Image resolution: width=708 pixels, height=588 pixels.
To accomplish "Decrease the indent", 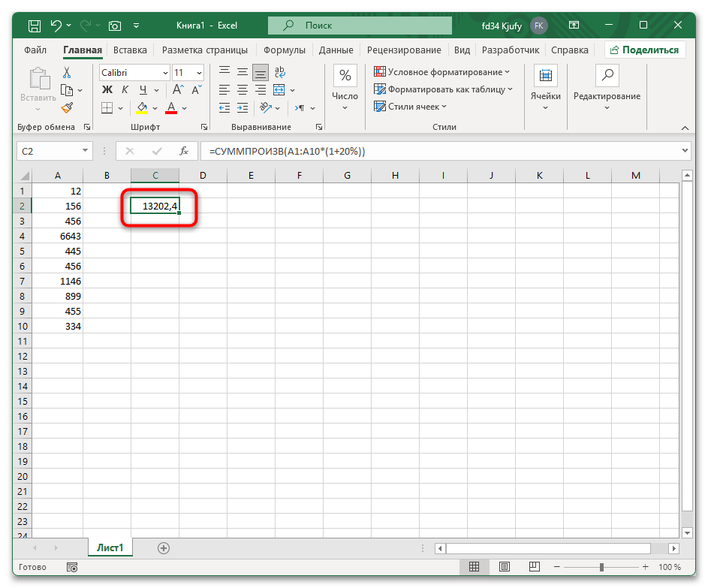I will (224, 108).
